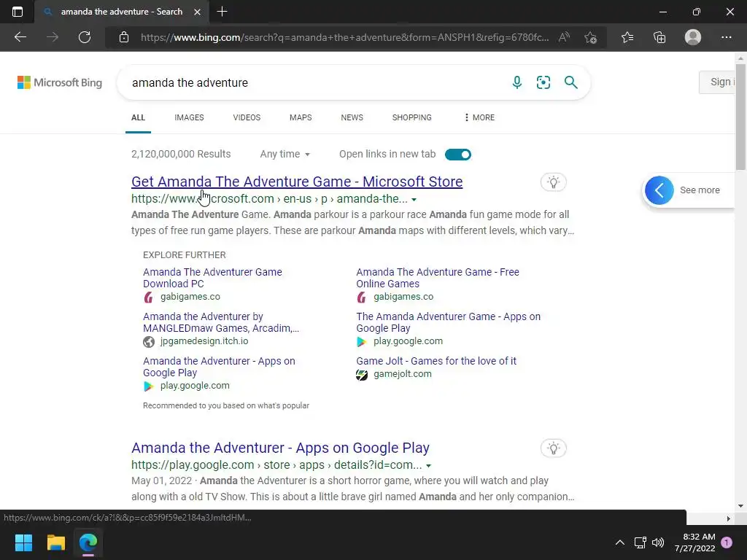Open a new tab with plus button
747x560 pixels.
tap(222, 12)
